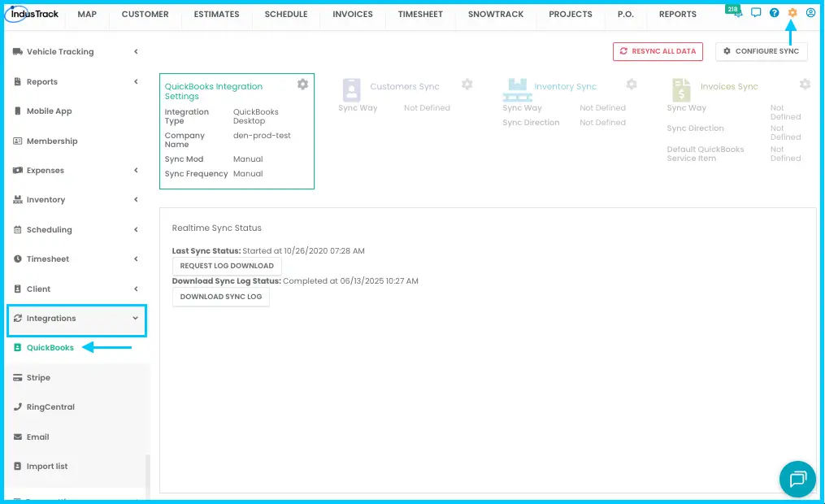Open the Invoices Sync gear
Screen dimensions: 825x504
point(805,85)
